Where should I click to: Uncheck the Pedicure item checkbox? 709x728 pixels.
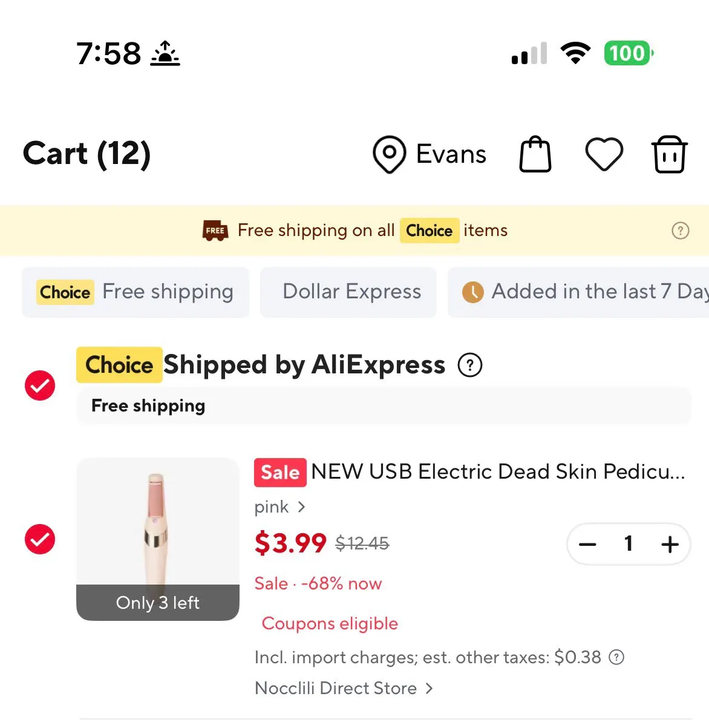[40, 539]
